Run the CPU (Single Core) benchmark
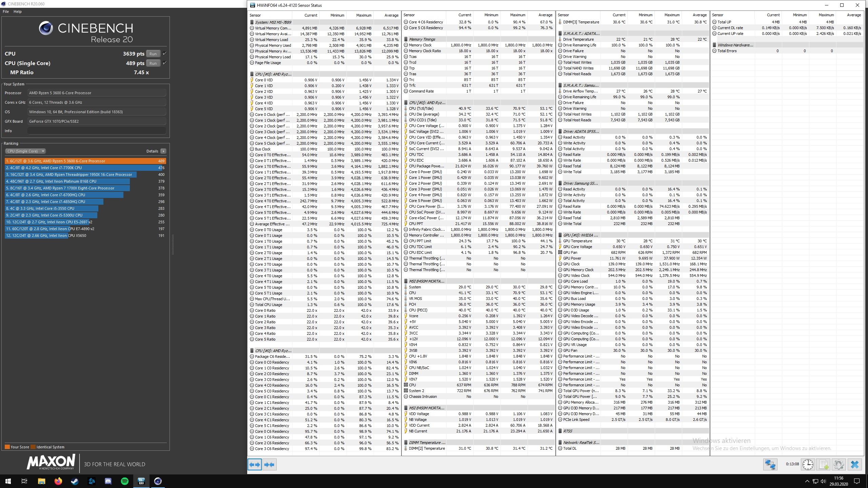The image size is (868, 488). pyautogui.click(x=153, y=63)
